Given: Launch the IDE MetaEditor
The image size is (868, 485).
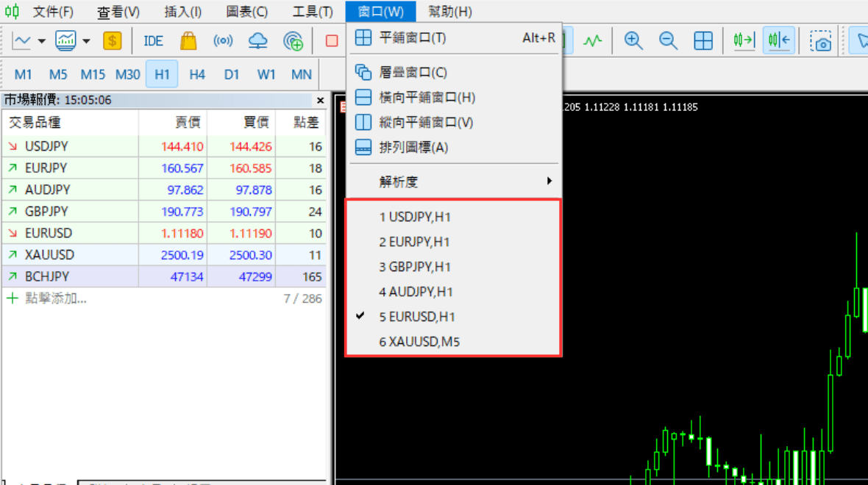Looking at the screenshot, I should pos(152,41).
